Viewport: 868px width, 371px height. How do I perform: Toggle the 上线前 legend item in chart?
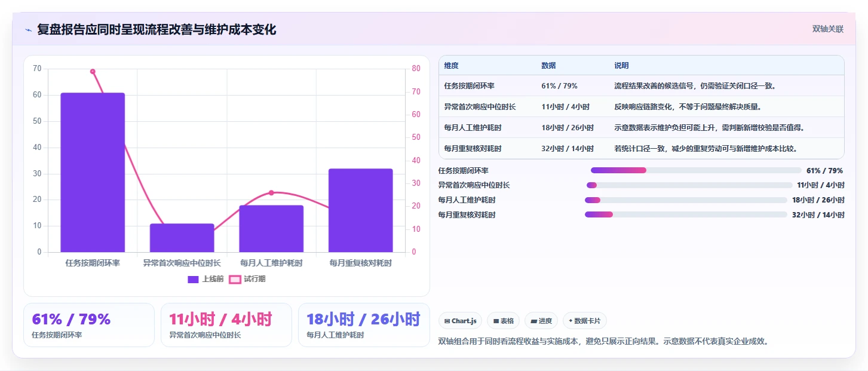click(x=206, y=279)
